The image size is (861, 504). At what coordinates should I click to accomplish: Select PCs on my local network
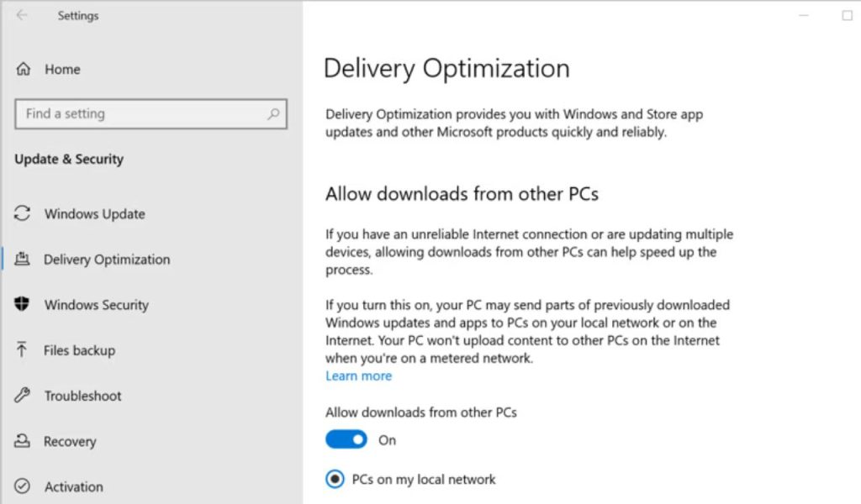coord(335,480)
